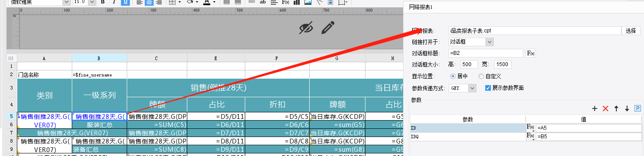
Task: Insert sub-report icon
Action: (330, 2)
